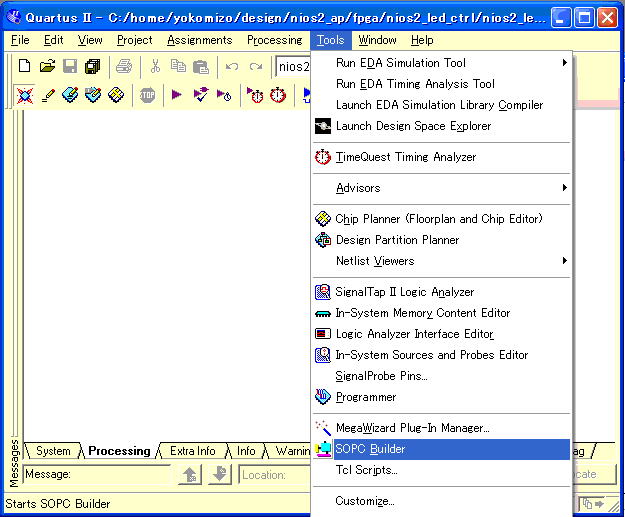Switch to the Processing messages tab

point(119,451)
